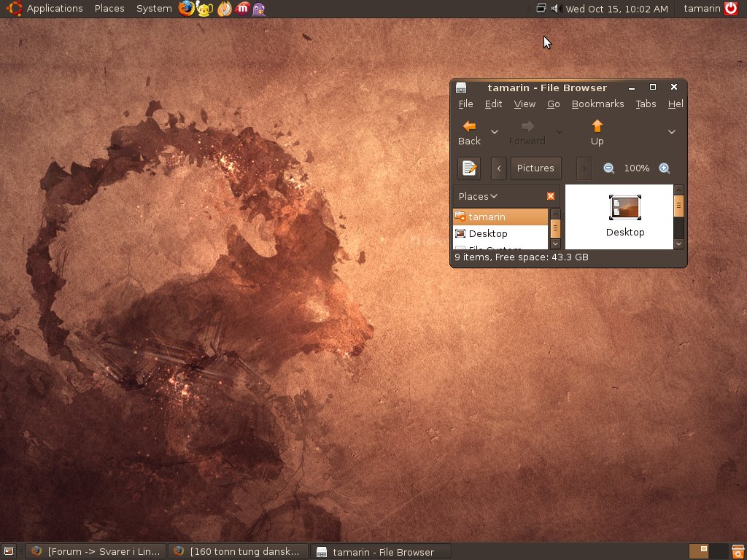Open the Applications menu in top panel
The image size is (747, 560).
[x=54, y=9]
